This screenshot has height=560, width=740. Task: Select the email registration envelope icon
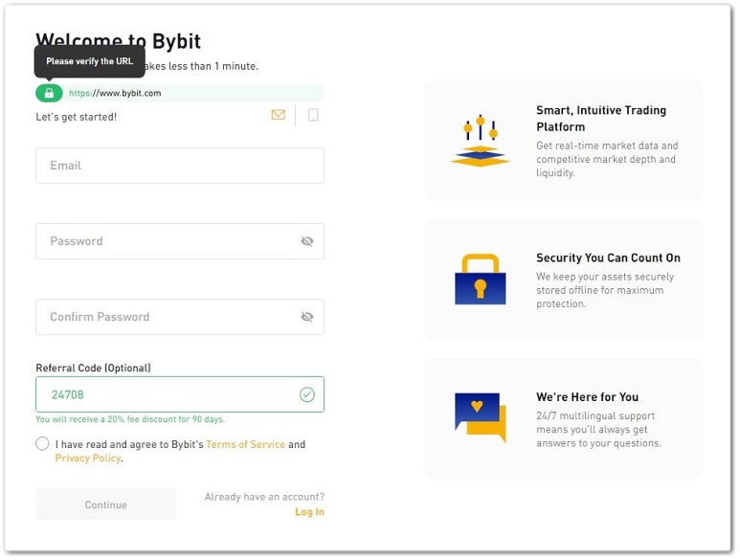coord(279,115)
